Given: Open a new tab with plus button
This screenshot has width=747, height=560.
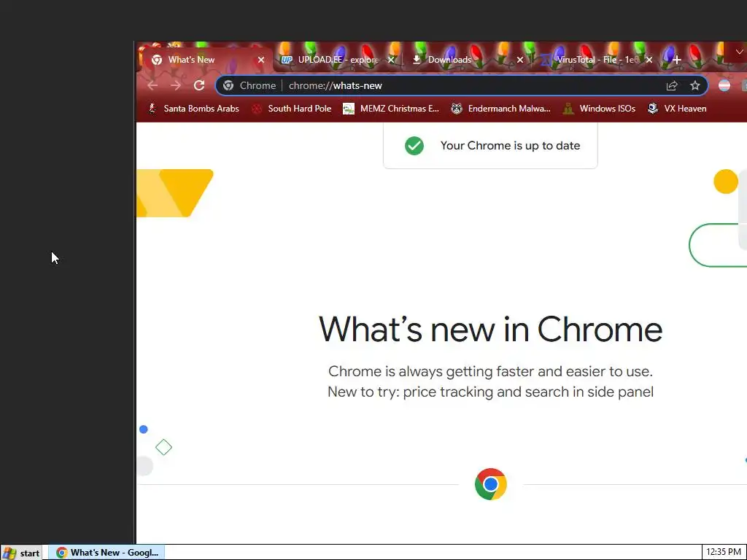Looking at the screenshot, I should 676,60.
